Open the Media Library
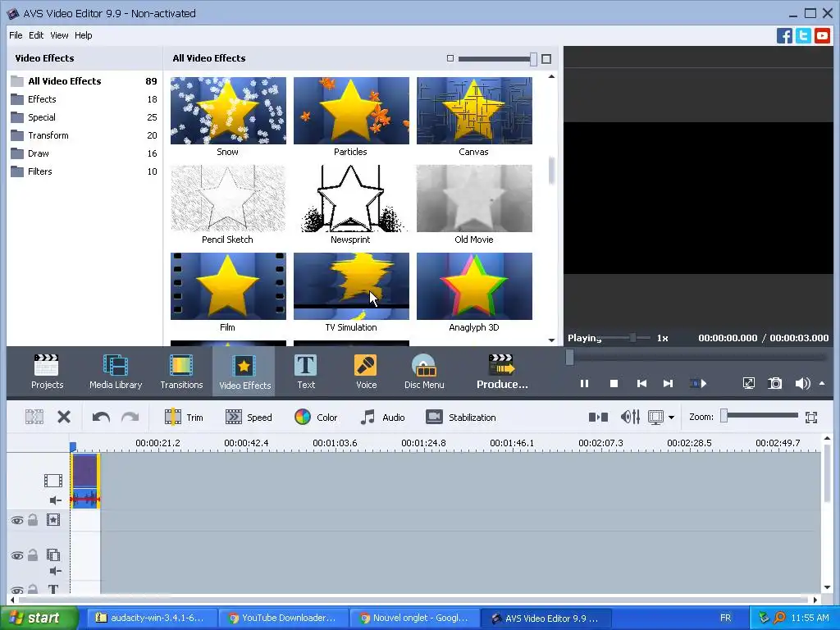This screenshot has height=630, width=840. pyautogui.click(x=115, y=372)
